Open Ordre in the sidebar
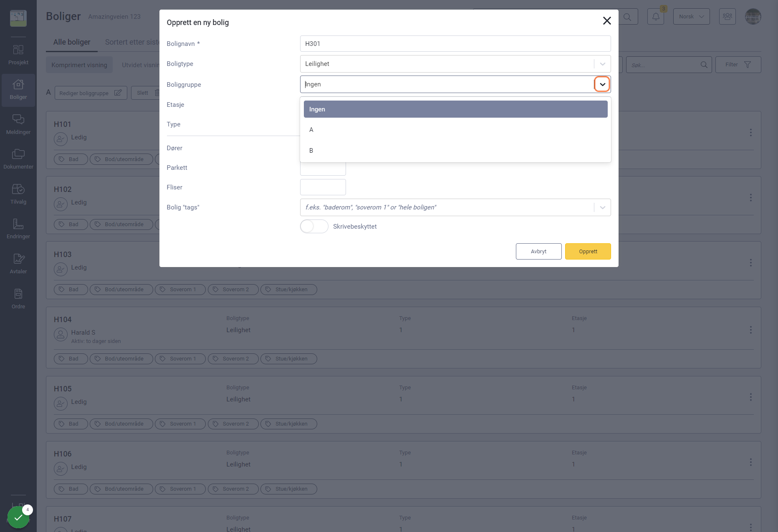This screenshot has width=778, height=532. [x=18, y=299]
